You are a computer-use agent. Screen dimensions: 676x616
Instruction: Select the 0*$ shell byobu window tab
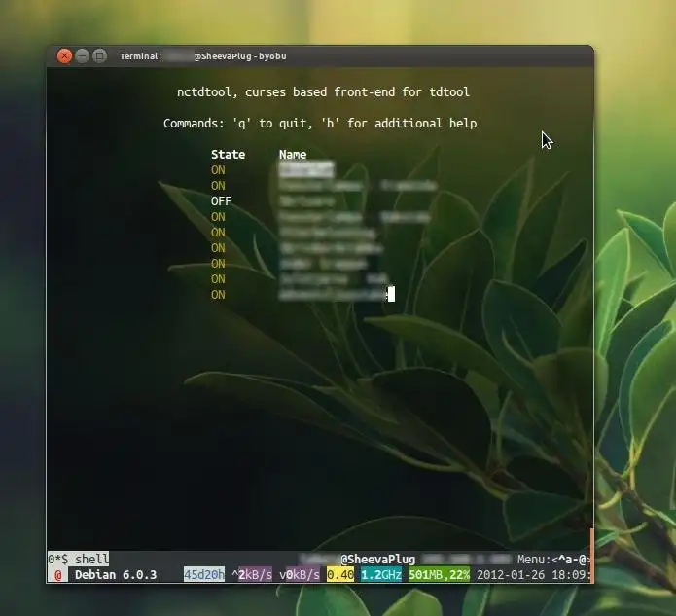click(x=78, y=560)
